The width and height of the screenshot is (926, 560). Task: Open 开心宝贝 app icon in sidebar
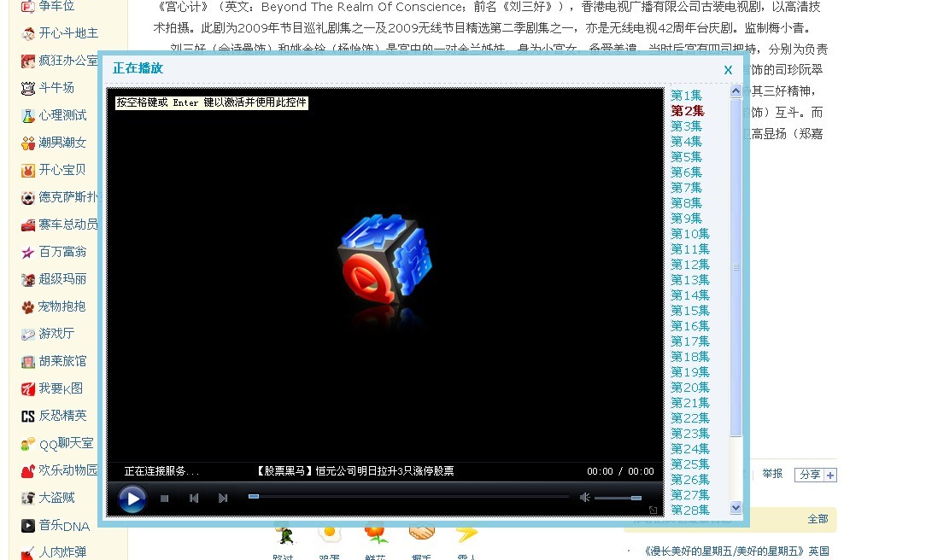point(27,171)
